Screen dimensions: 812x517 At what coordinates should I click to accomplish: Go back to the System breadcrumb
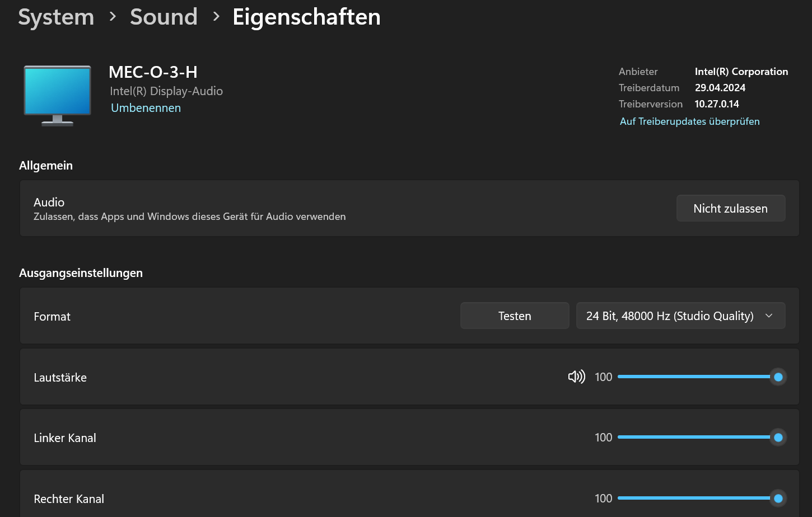pos(56,17)
